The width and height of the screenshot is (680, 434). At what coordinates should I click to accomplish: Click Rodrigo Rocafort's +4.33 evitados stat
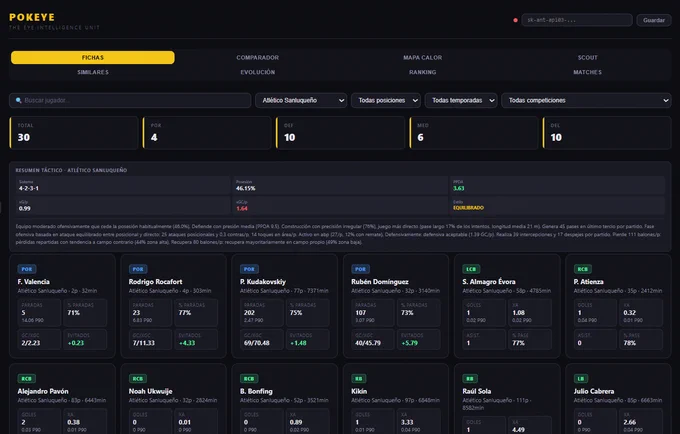196,339
